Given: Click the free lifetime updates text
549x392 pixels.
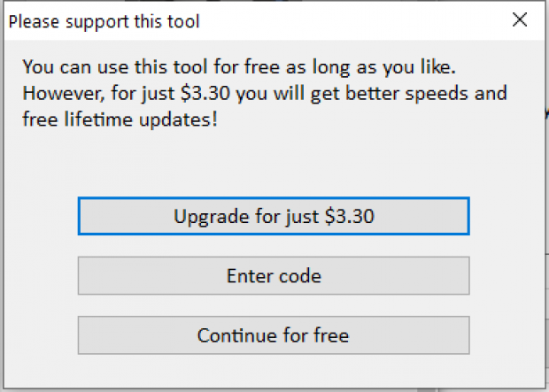Looking at the screenshot, I should coord(120,119).
